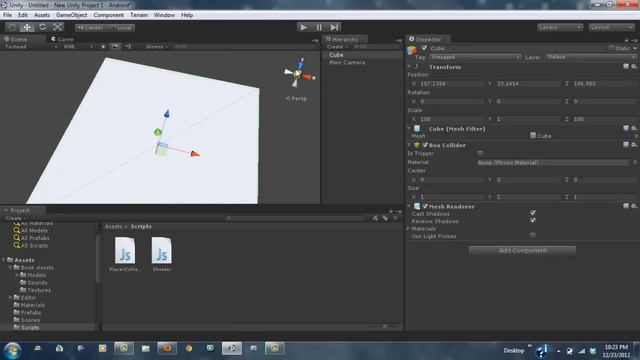Click the green Y-axis move handle
The height and width of the screenshot is (360, 640).
coord(158,132)
